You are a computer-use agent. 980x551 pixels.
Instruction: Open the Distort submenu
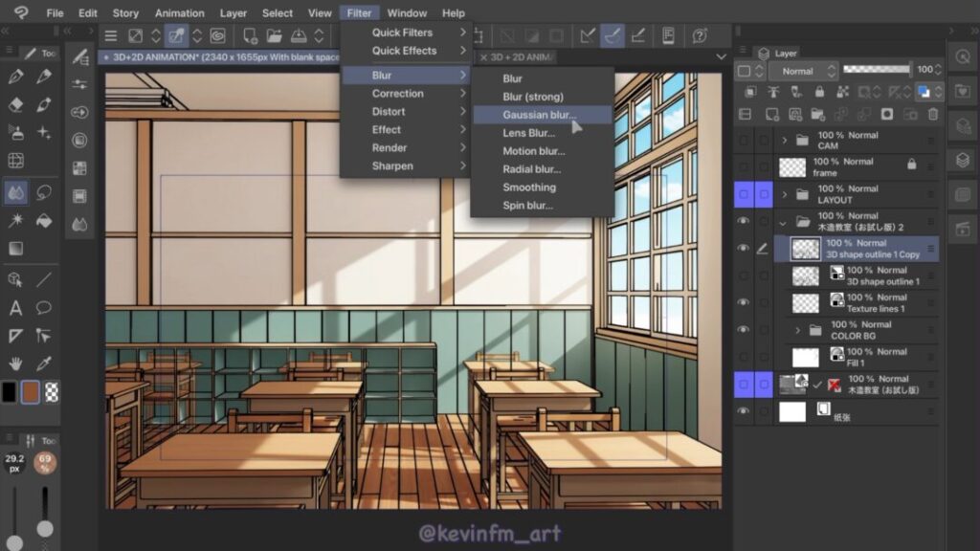pyautogui.click(x=405, y=111)
